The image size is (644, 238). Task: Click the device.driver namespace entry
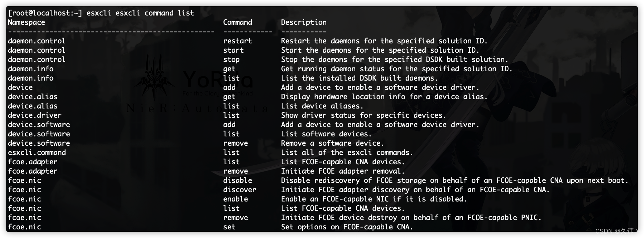click(x=35, y=115)
